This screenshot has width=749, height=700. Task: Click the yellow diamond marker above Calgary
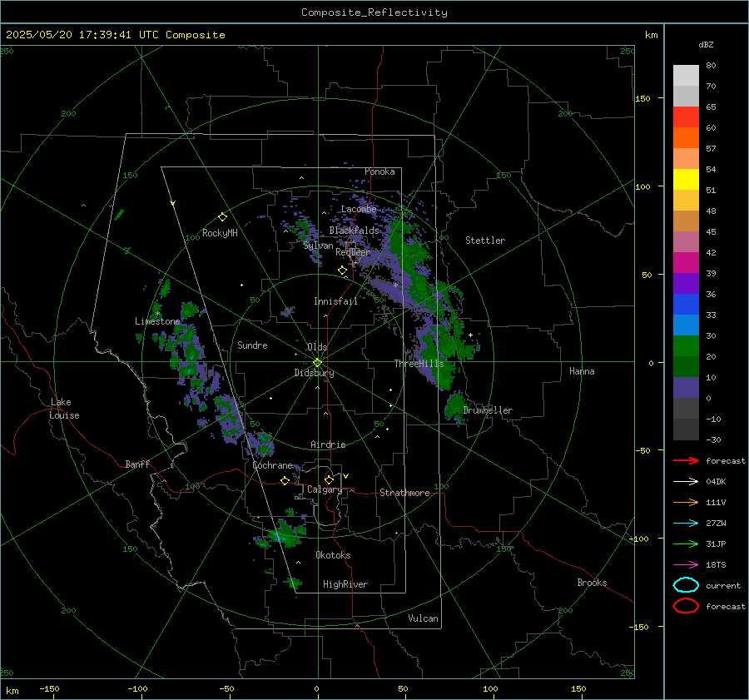tap(329, 479)
